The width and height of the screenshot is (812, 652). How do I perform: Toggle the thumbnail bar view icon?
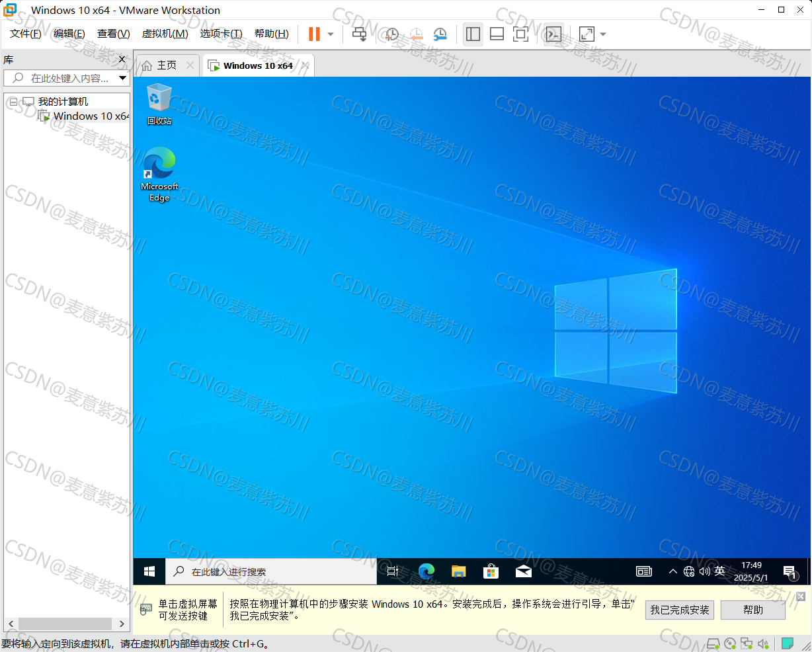click(x=497, y=34)
